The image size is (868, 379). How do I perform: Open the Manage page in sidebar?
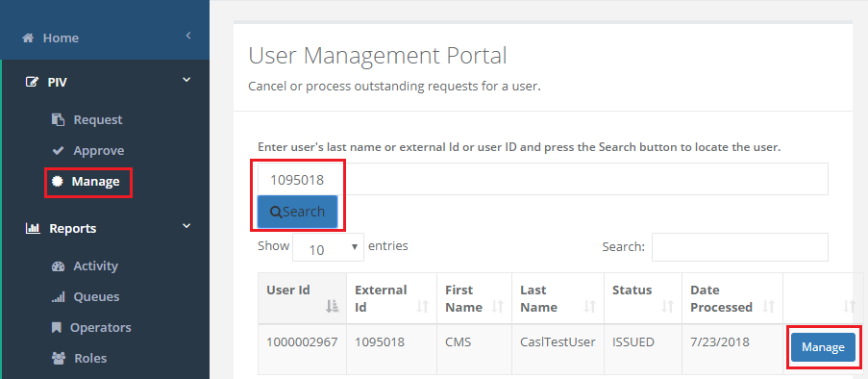[95, 181]
